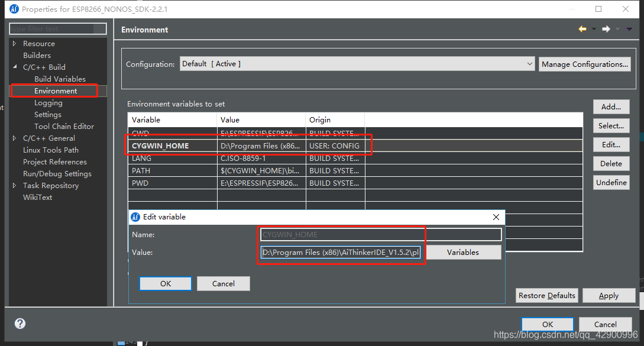Select the PWD variable row
Viewport: 644px width, 346px height.
[355, 183]
